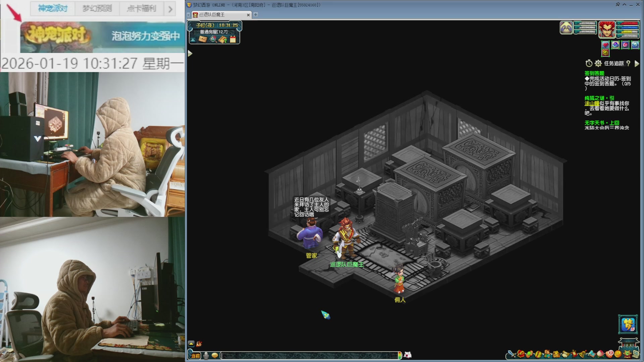Screen dimensions: 644x362
Task: Collapse the task tracking panel arrow
Action: [x=637, y=63]
